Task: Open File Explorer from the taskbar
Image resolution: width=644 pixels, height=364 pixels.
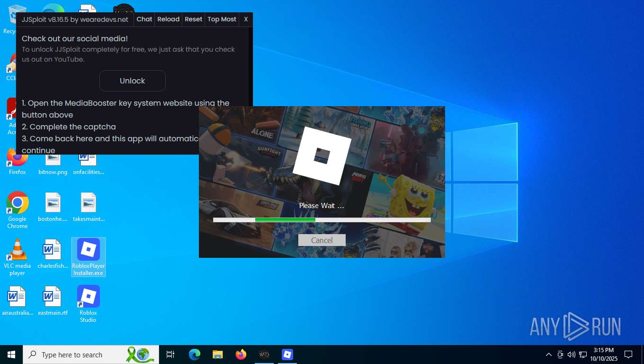Action: [218, 355]
